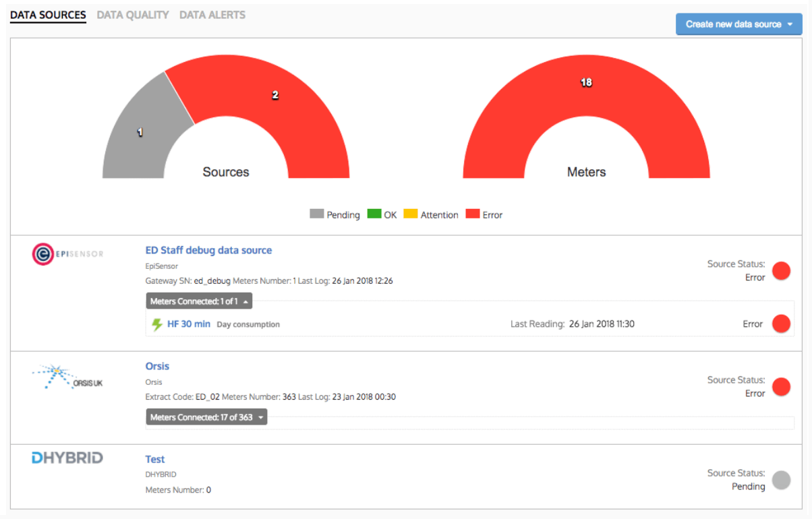Click Last Reading 26 Jan 2018 11:30
Image resolution: width=812 pixels, height=519 pixels.
pos(573,324)
